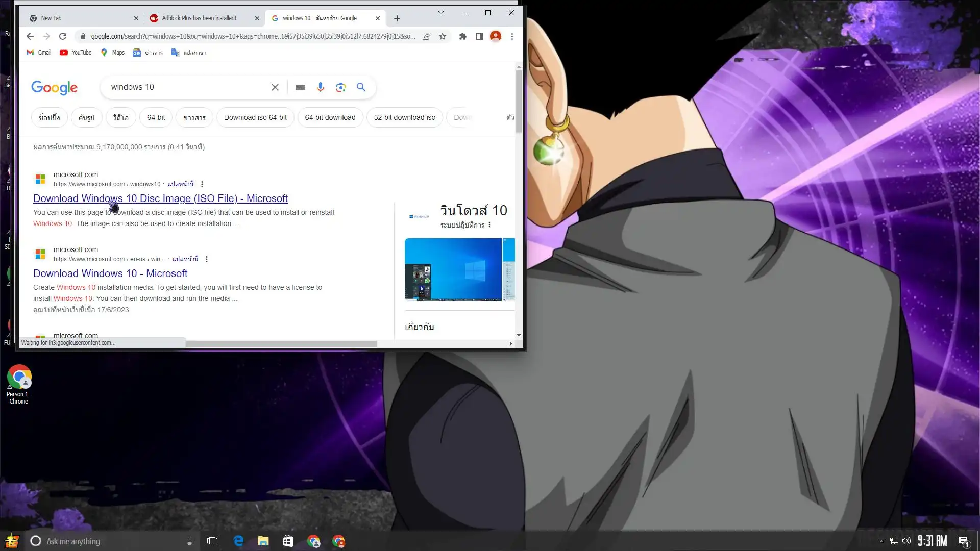Open "Download Windows 10 - Microsoft" link

[x=110, y=273]
